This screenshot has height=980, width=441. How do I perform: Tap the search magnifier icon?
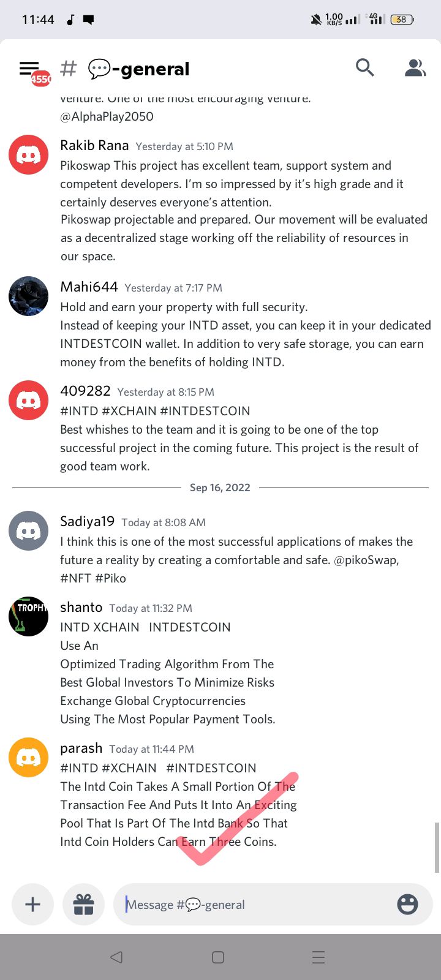tap(365, 67)
